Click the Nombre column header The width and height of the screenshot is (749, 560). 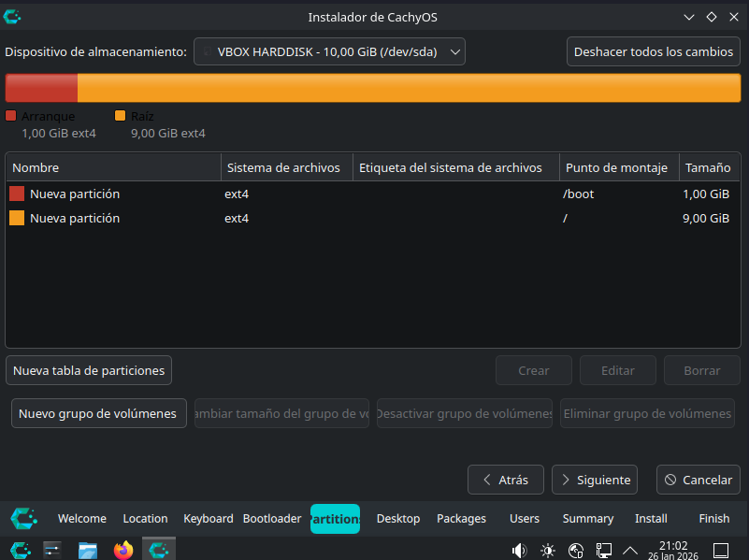[x=113, y=168]
